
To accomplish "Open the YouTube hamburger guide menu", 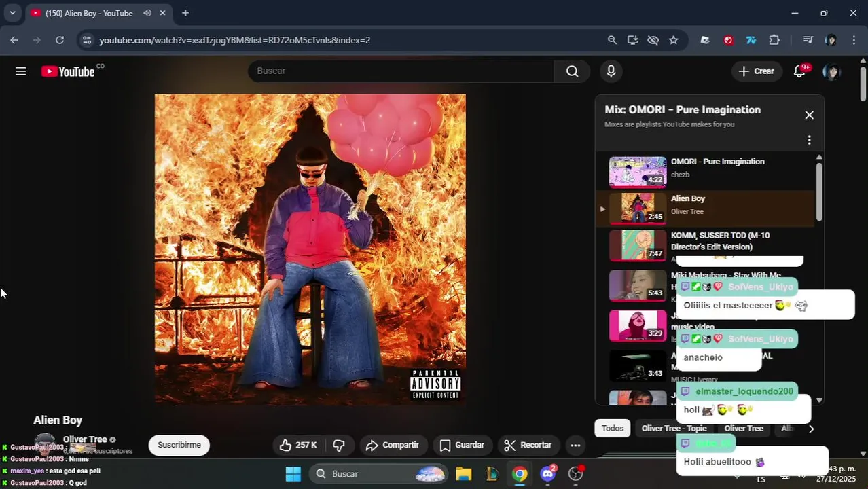I will click(x=21, y=71).
